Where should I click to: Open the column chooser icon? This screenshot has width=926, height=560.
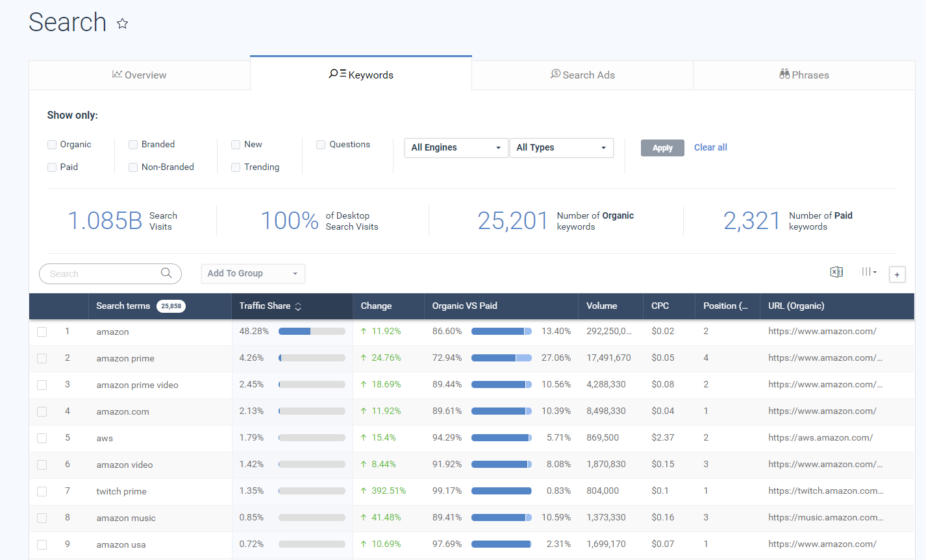[x=869, y=273]
